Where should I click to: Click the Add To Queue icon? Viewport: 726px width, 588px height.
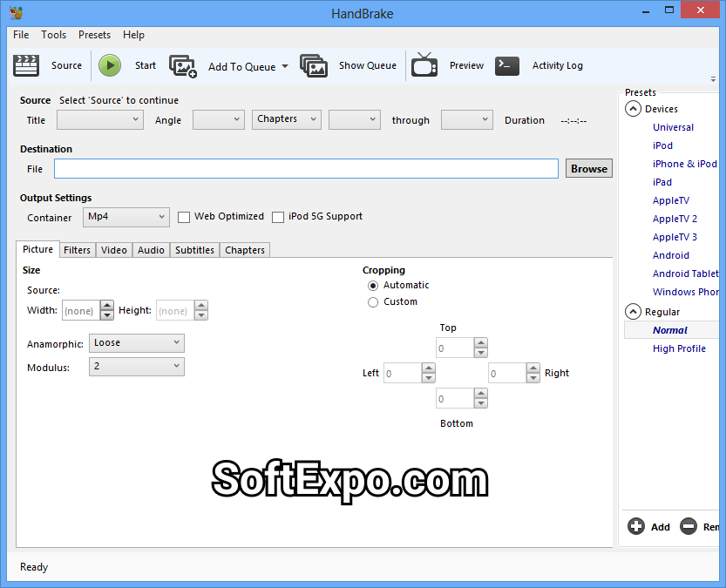[183, 65]
